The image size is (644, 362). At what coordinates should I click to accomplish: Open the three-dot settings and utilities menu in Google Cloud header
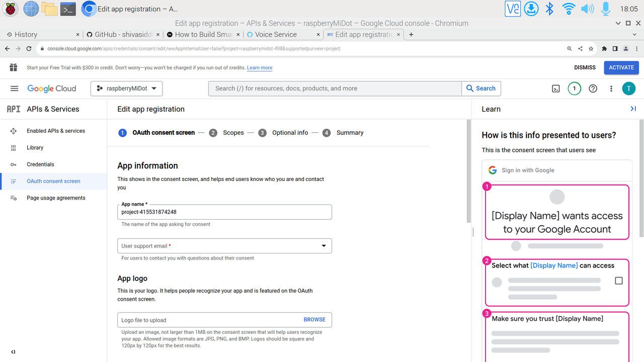pyautogui.click(x=611, y=88)
